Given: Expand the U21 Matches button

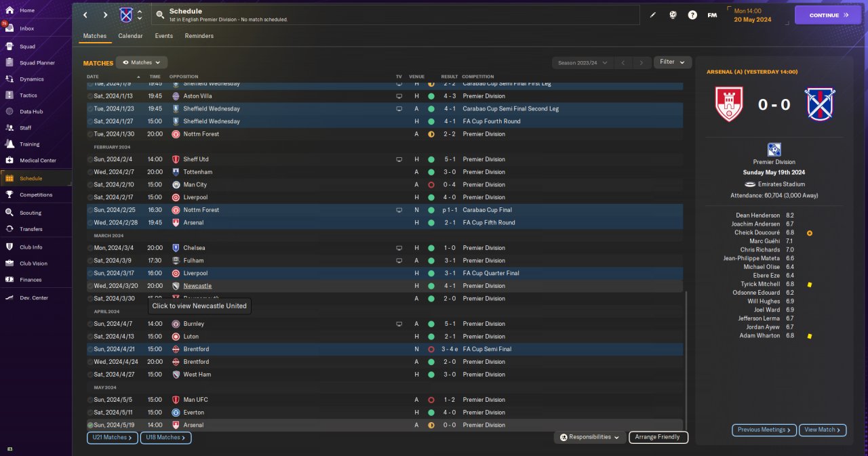Looking at the screenshot, I should click(113, 438).
